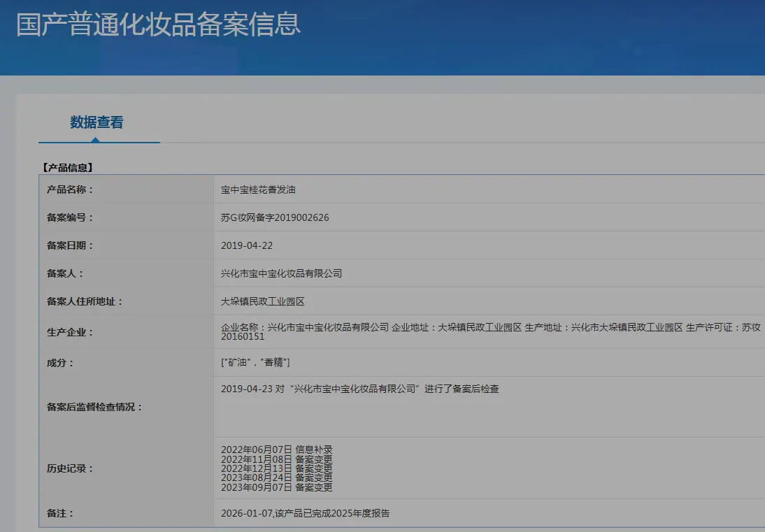Click the 备案日期 label
765x532 pixels.
(70, 245)
